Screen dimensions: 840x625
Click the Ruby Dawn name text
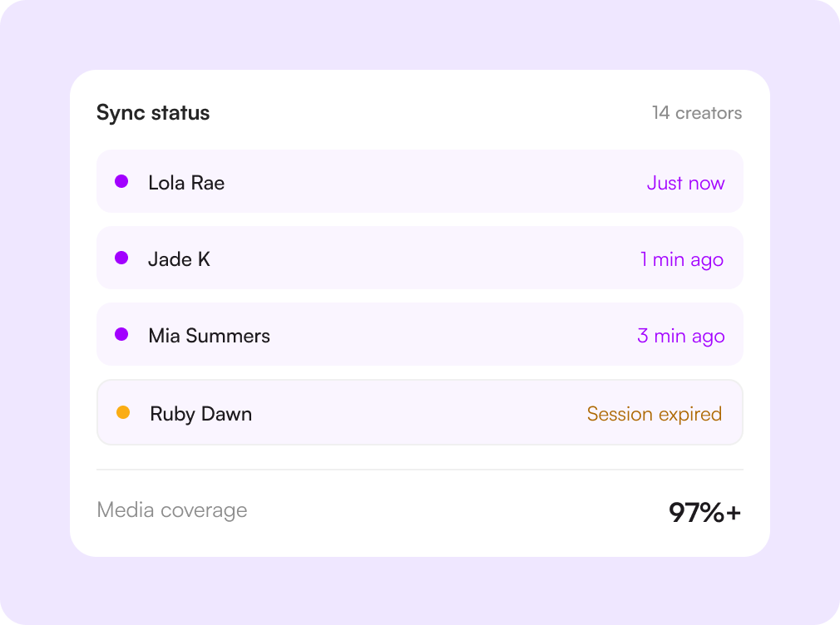[x=201, y=415]
